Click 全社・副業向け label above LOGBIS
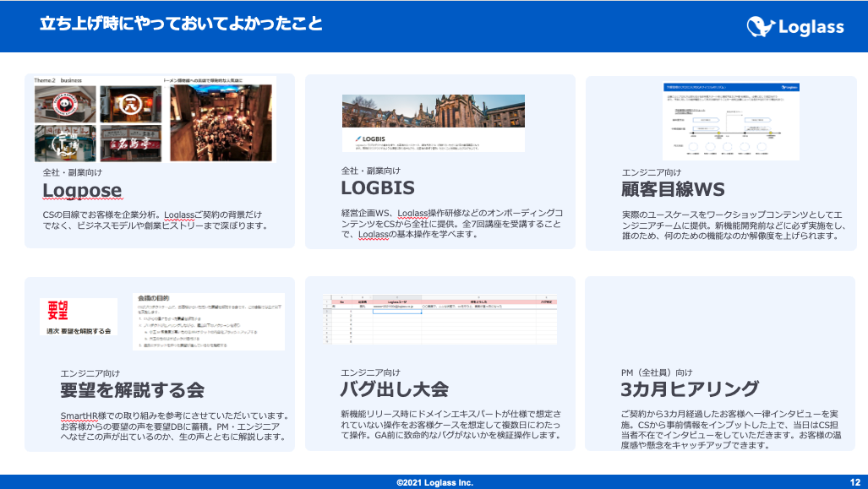The image size is (868, 489). [370, 171]
